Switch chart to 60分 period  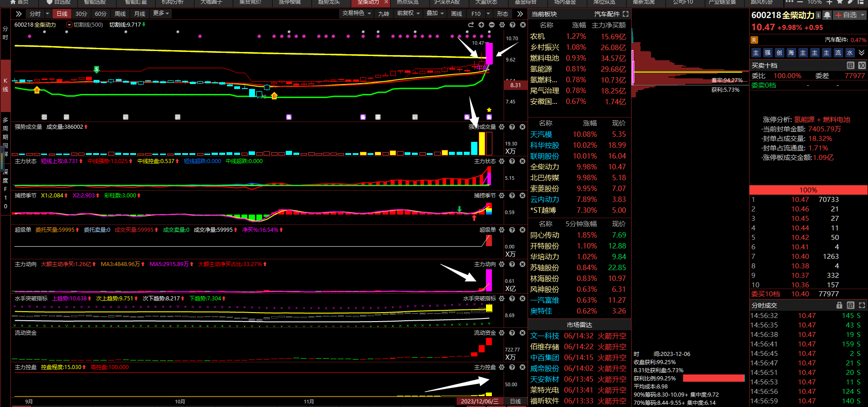[x=101, y=14]
